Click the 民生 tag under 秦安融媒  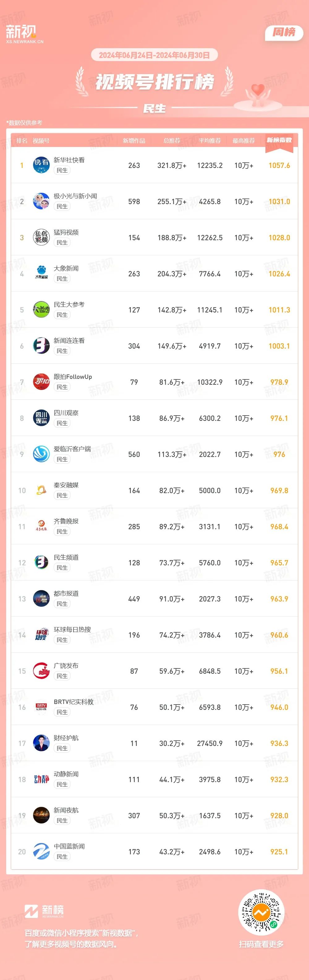[62, 495]
